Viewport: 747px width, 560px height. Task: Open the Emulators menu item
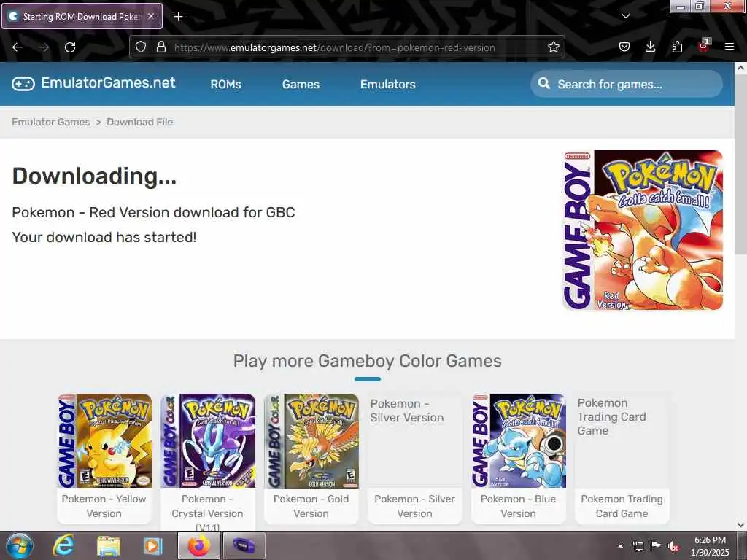click(388, 85)
